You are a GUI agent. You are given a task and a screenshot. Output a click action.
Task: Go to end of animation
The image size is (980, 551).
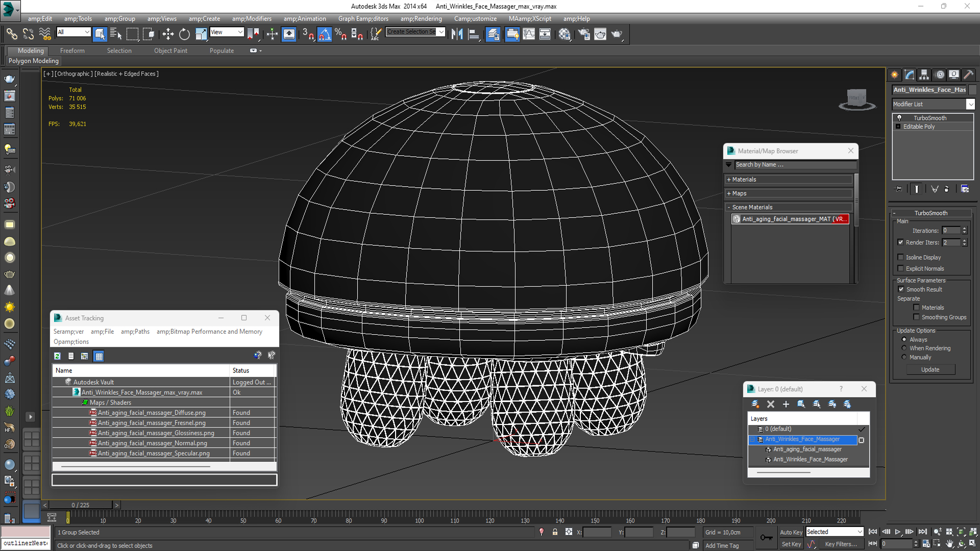[922, 532]
